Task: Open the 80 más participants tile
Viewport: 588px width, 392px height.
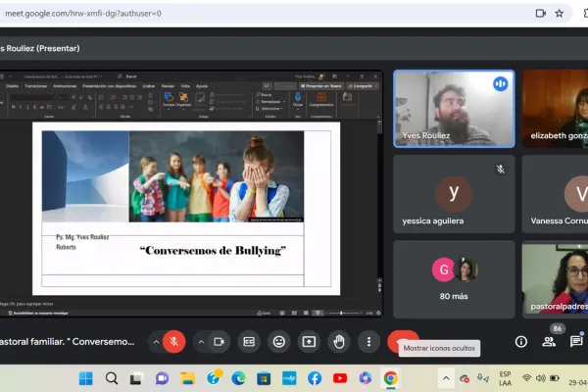Action: [454, 279]
